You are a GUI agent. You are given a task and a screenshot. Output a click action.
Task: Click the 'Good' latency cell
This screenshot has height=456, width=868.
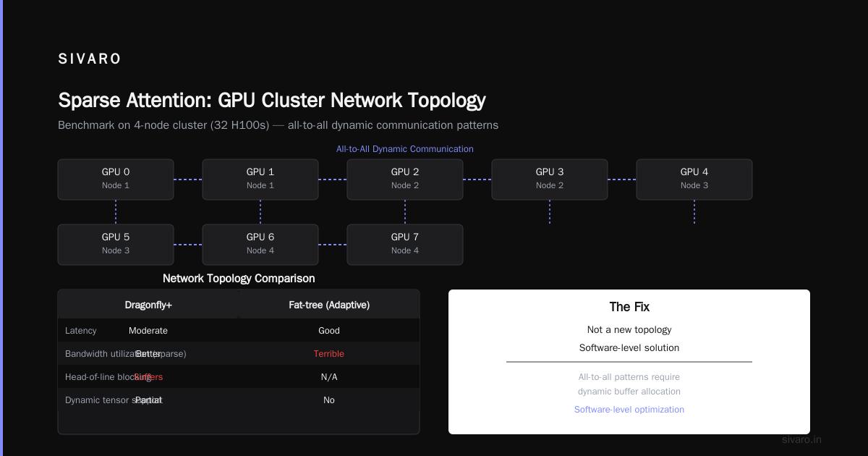tap(329, 331)
